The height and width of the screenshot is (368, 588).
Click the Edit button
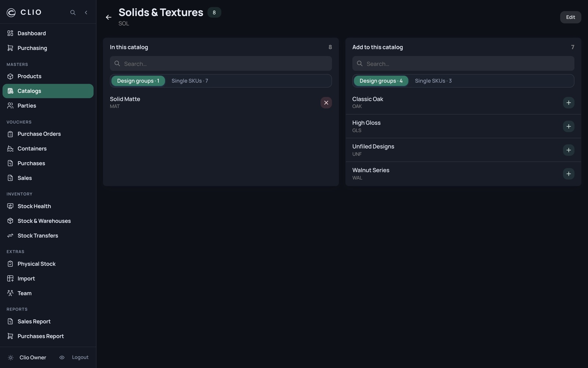tap(570, 17)
